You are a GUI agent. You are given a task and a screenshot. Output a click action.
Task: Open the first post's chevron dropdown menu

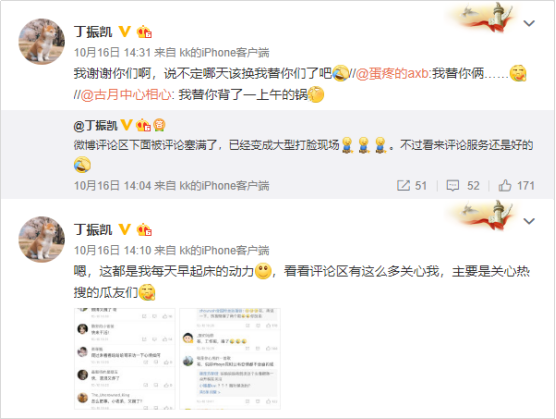coord(529,23)
